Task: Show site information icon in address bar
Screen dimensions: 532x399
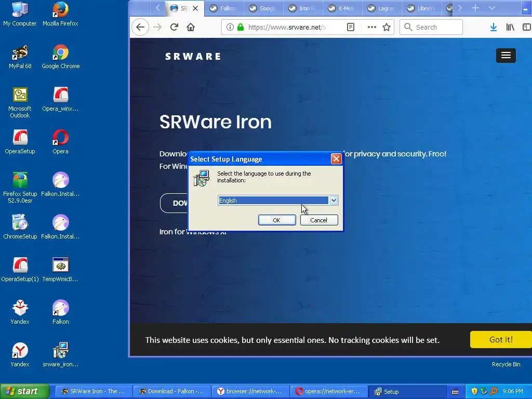Action: (230, 27)
